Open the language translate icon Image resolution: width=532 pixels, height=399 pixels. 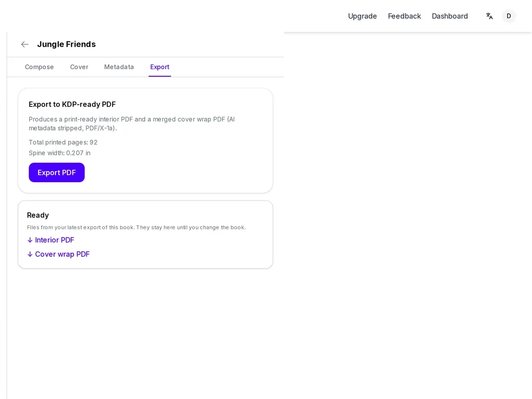(489, 16)
